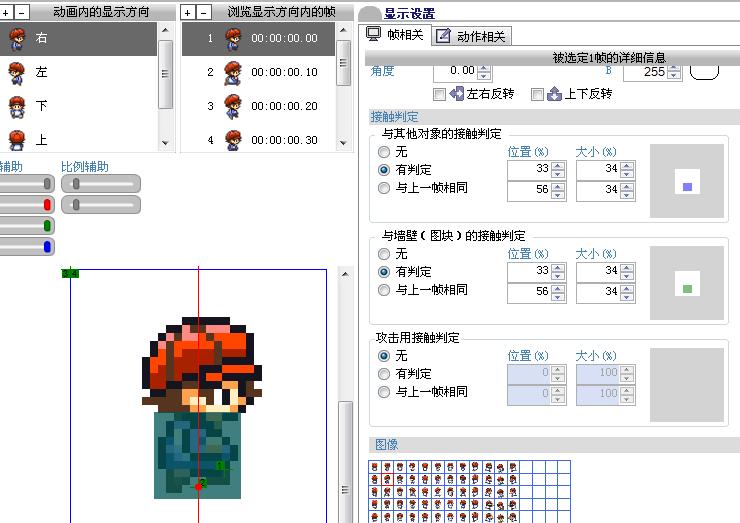Select the 下 direction row
Viewport: 740px width, 523px height.
tap(78, 106)
